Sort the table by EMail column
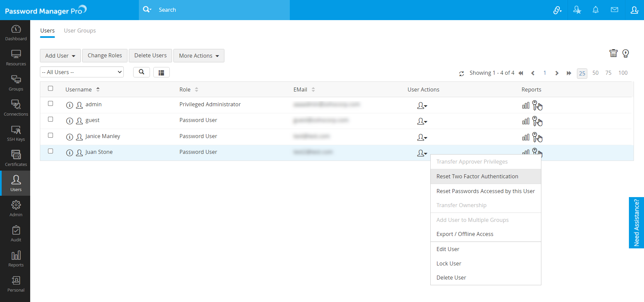This screenshot has height=302, width=644. tap(313, 89)
